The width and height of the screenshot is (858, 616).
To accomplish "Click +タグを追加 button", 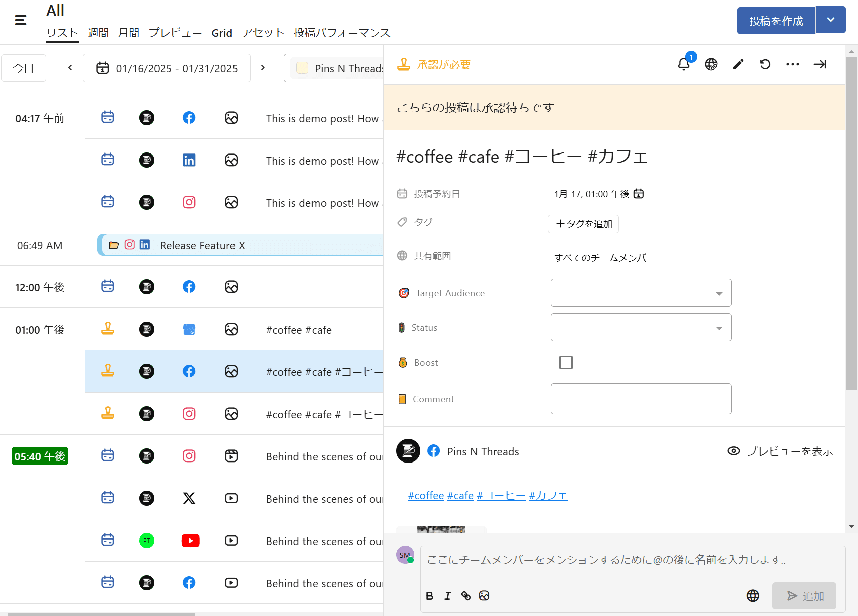I will tap(583, 224).
